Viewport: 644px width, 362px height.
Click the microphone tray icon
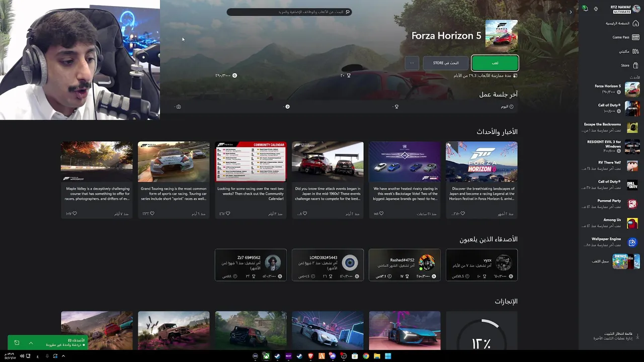pos(47,356)
